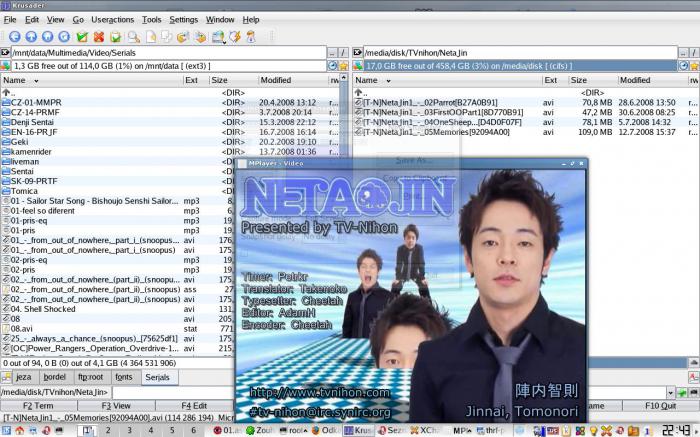The height and width of the screenshot is (437, 700).
Task: Open file search with the magnifier icon
Action: (x=133, y=37)
